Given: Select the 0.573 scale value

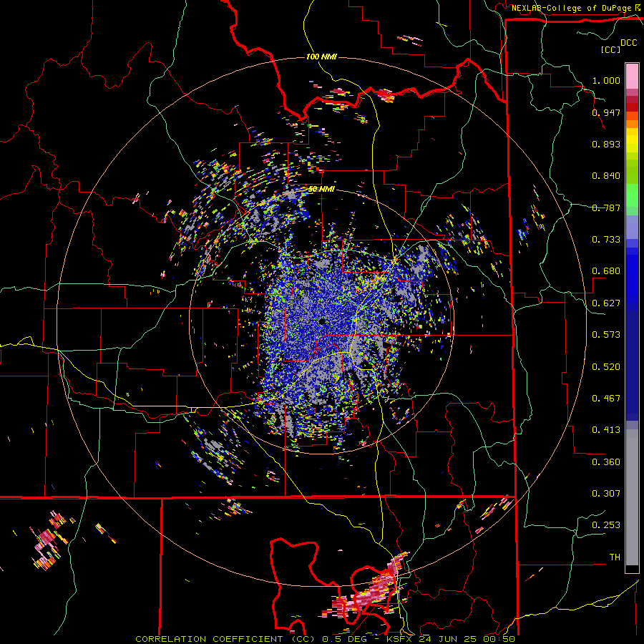Looking at the screenshot, I should (606, 335).
